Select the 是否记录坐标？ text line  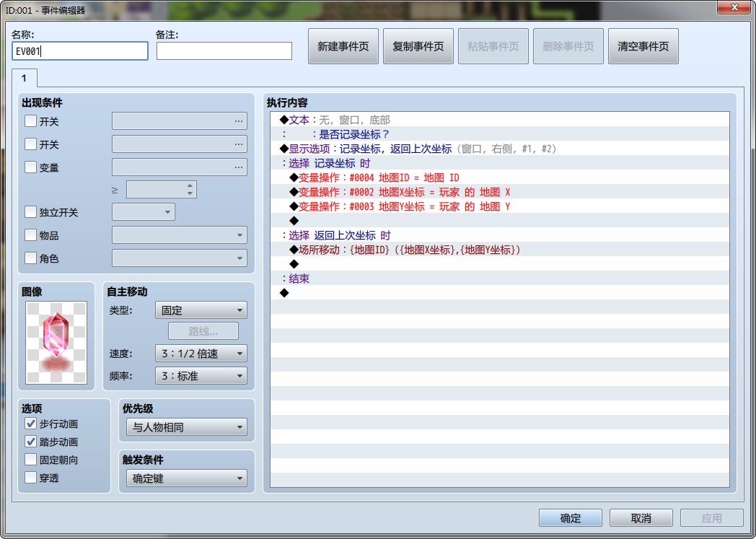499,134
